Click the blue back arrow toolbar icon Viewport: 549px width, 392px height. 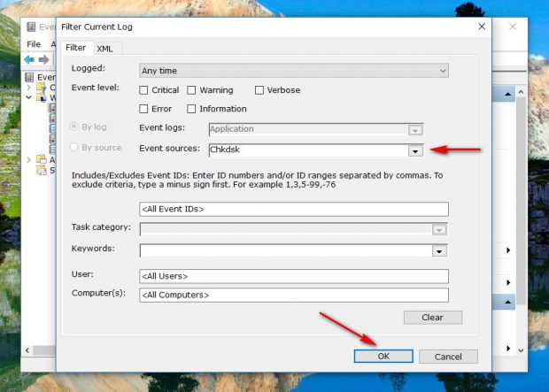tap(29, 60)
